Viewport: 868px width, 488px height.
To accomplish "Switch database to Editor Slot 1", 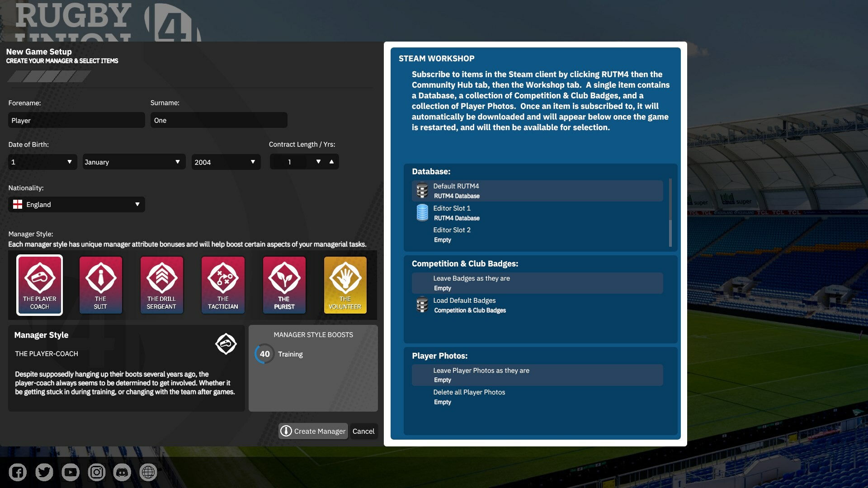I will point(536,212).
